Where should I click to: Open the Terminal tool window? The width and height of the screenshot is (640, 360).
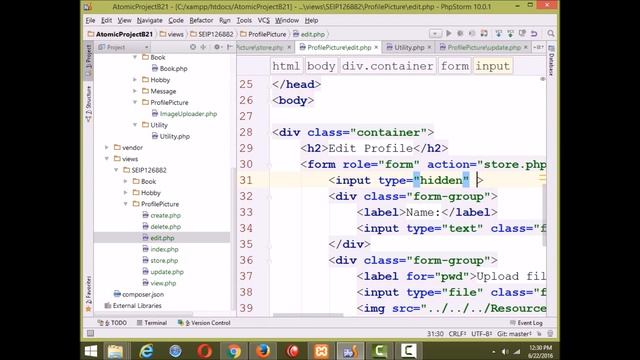coord(152,323)
